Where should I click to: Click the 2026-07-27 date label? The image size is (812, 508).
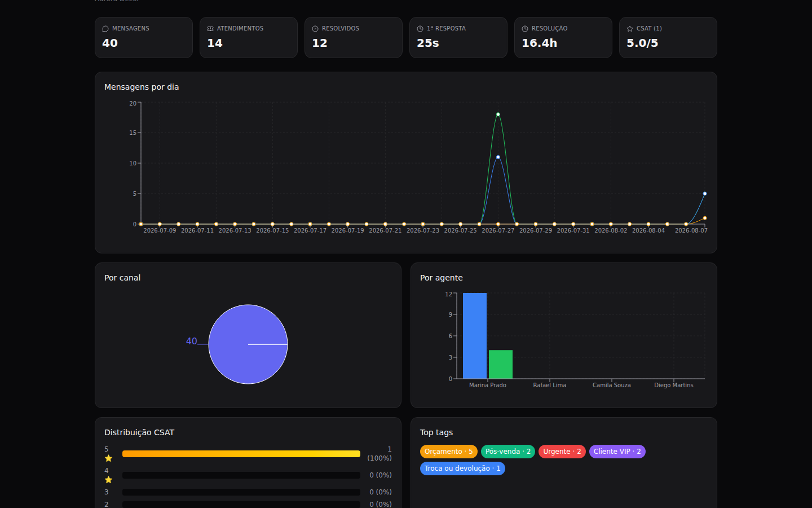point(498,230)
